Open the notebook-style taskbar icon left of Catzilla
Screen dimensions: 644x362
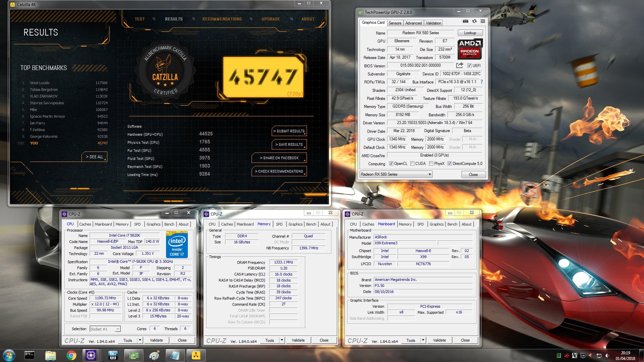(175, 355)
